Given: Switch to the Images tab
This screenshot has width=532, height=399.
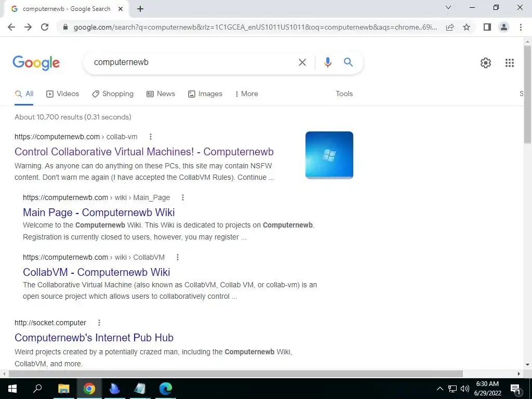Looking at the screenshot, I should (x=205, y=94).
